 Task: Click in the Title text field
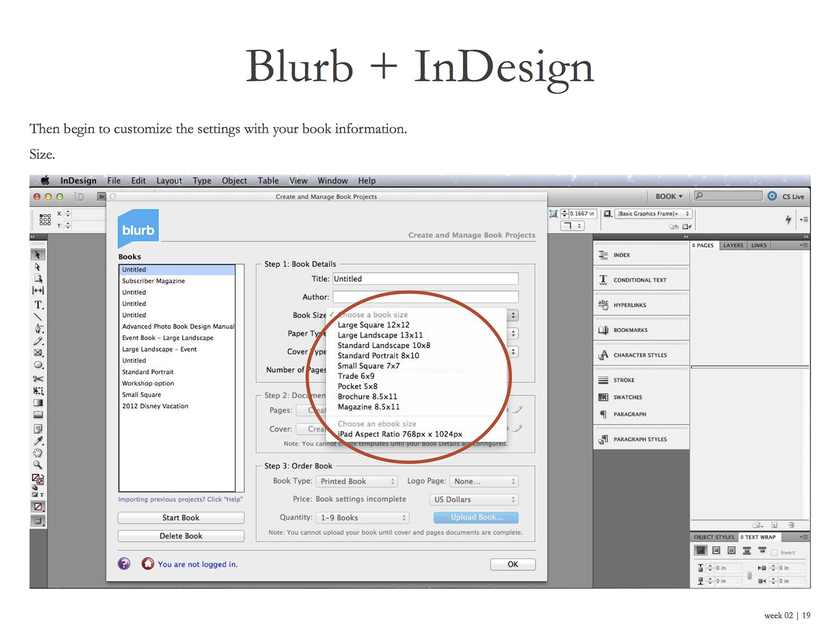click(426, 279)
